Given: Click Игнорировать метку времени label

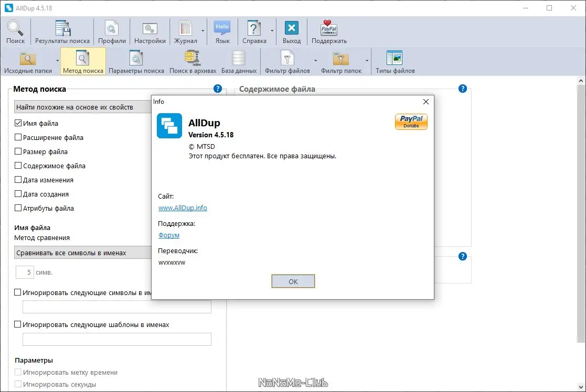Looking at the screenshot, I should (70, 372).
